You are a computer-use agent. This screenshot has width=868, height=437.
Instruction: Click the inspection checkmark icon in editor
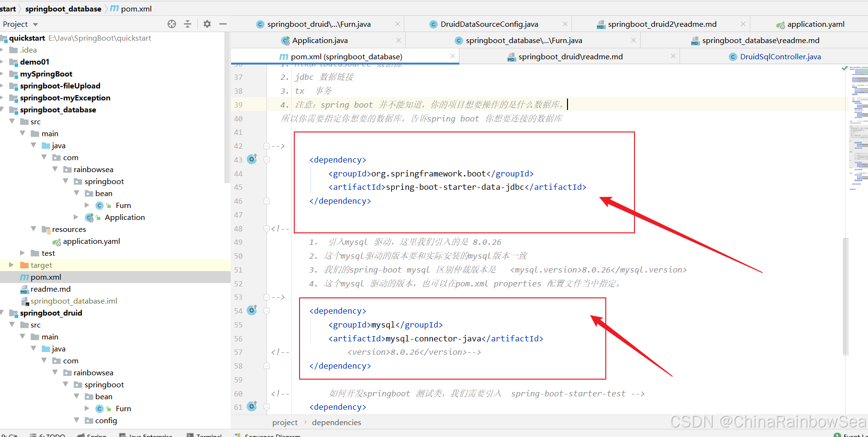[845, 68]
